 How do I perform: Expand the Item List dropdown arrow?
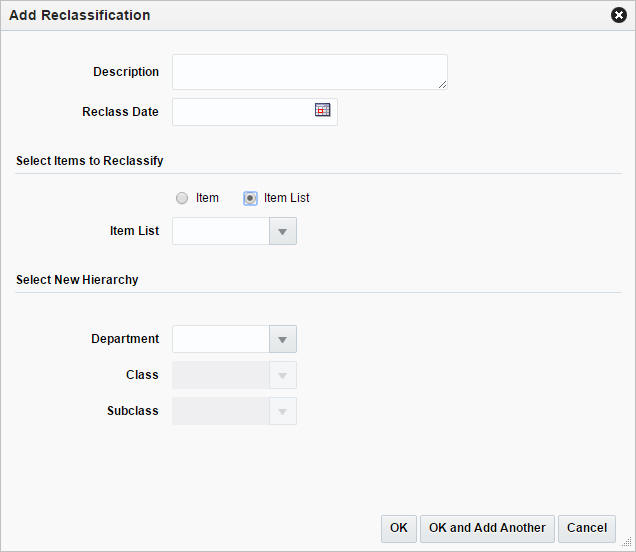tap(283, 232)
